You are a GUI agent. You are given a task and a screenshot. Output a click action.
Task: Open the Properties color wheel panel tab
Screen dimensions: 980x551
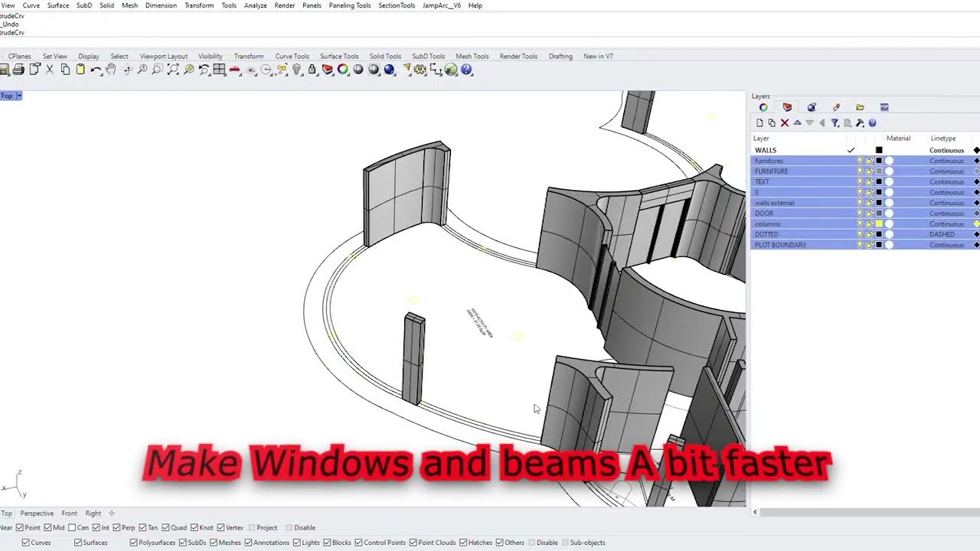(x=763, y=107)
